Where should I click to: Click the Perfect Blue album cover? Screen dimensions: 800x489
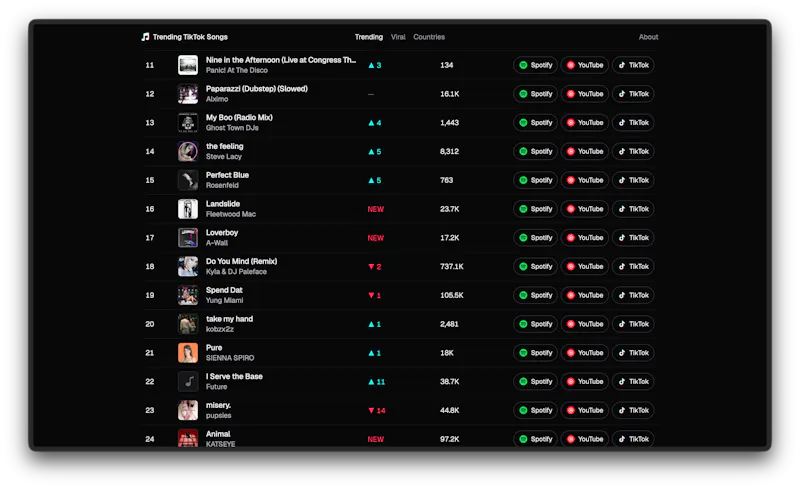tap(188, 180)
